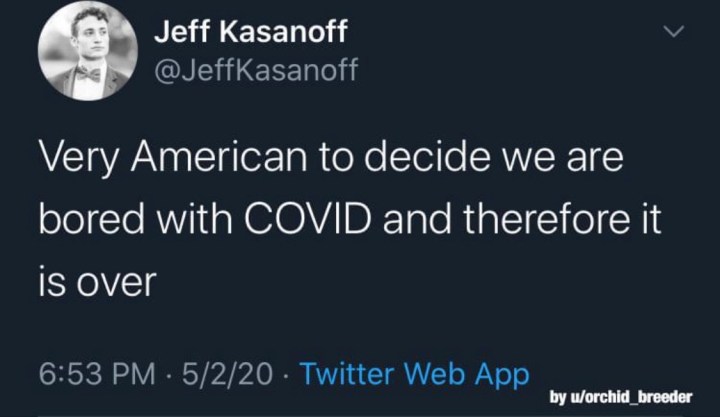This screenshot has height=417, width=720.
Task: Open Jeff Kasanoff's profile picture
Action: point(87,52)
